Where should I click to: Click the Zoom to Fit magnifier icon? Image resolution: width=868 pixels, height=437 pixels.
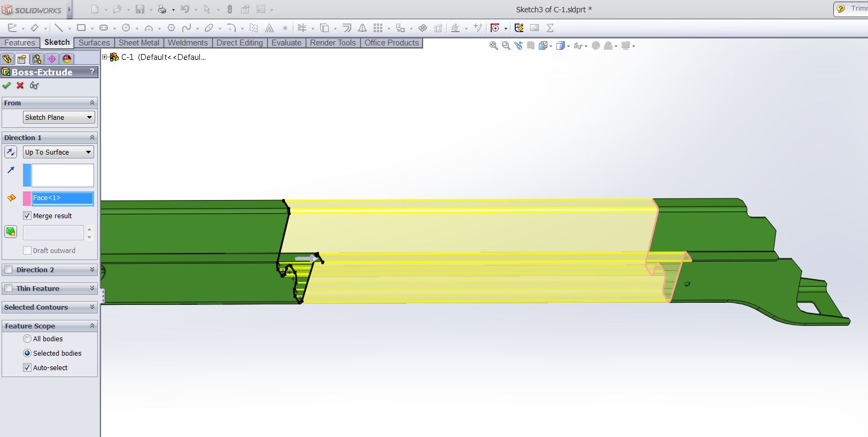click(493, 46)
